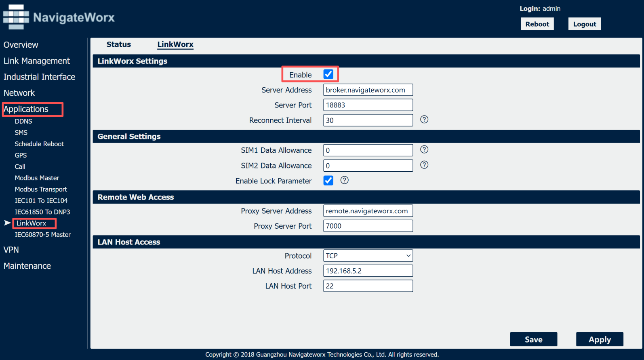644x360 pixels.
Task: Expand the Maintenance sidebar section
Action: point(27,266)
